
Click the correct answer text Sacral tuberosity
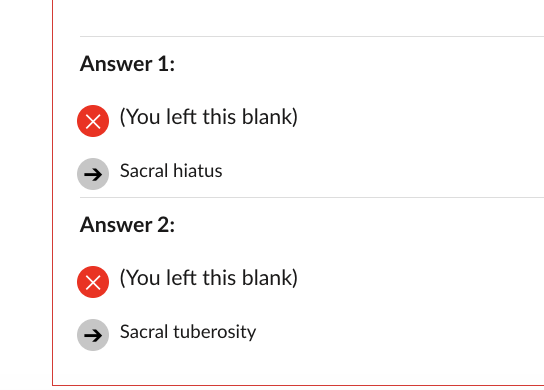(x=188, y=332)
